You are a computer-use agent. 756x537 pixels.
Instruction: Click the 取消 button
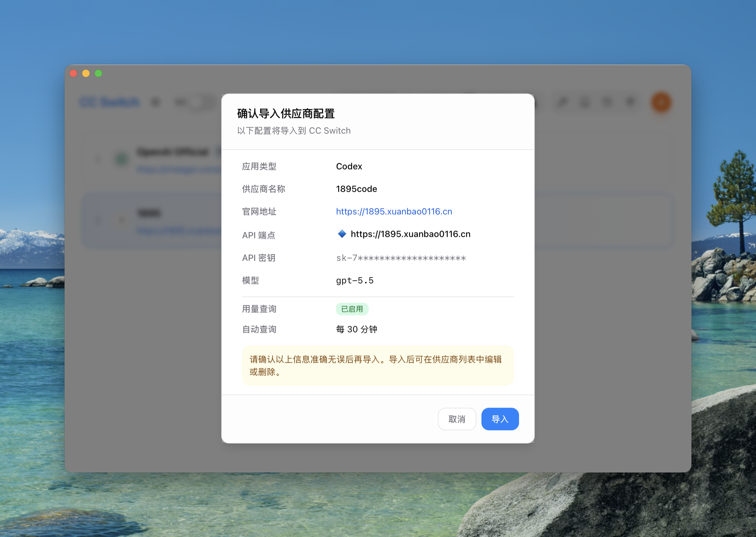tap(457, 419)
